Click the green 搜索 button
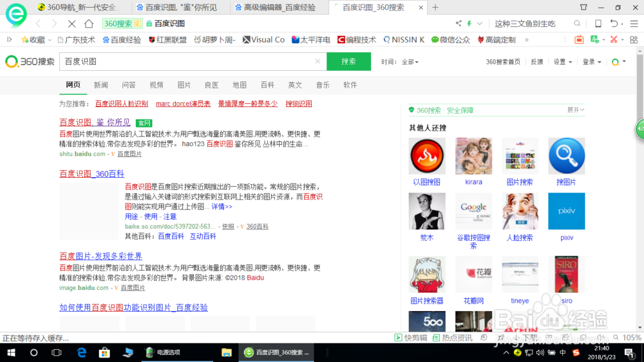The height and width of the screenshot is (362, 644). (x=348, y=62)
